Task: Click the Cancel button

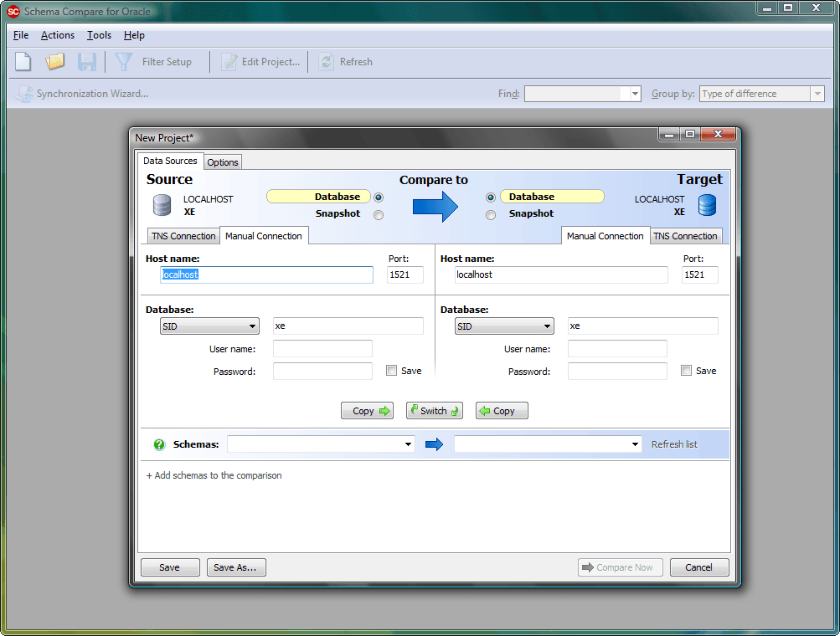Action: (x=699, y=567)
